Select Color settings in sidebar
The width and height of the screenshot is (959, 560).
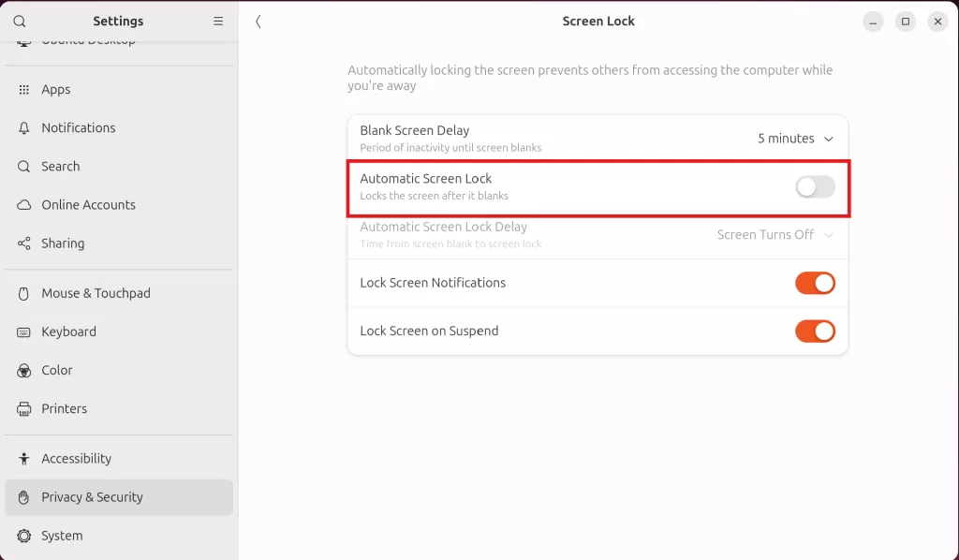(56, 371)
